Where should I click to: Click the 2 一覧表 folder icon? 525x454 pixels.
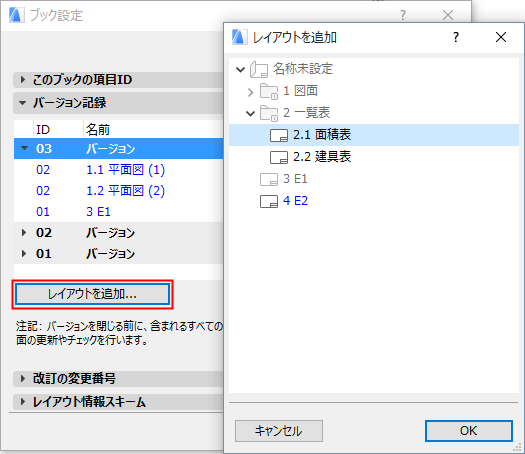tap(269, 114)
